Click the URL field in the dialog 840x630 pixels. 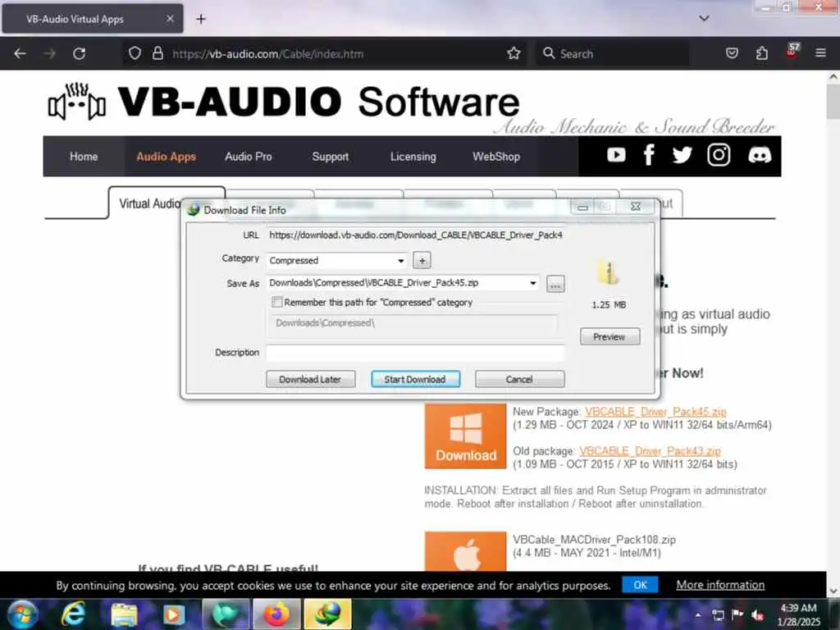pos(415,235)
